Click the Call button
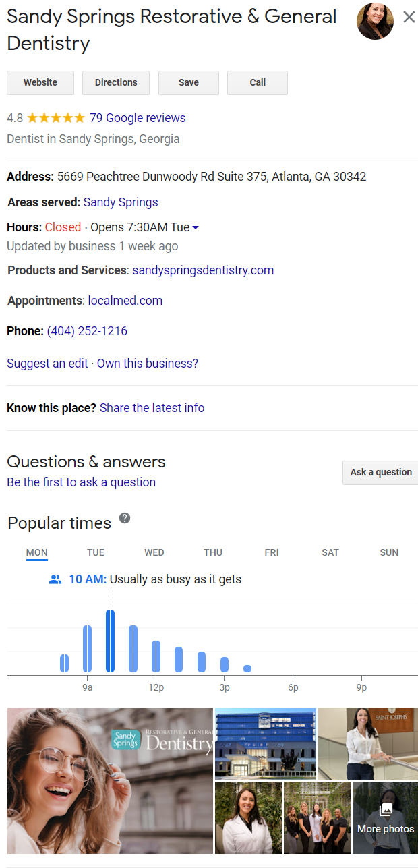The width and height of the screenshot is (418, 868). point(258,82)
